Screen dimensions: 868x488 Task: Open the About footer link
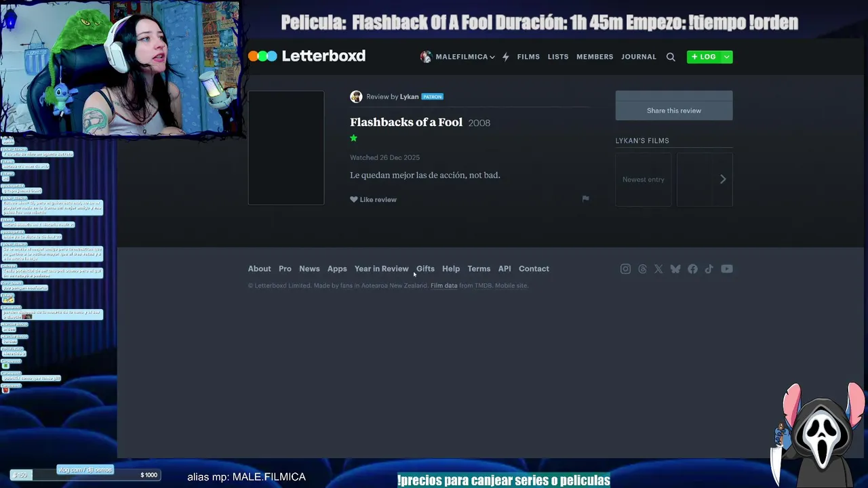(259, 269)
